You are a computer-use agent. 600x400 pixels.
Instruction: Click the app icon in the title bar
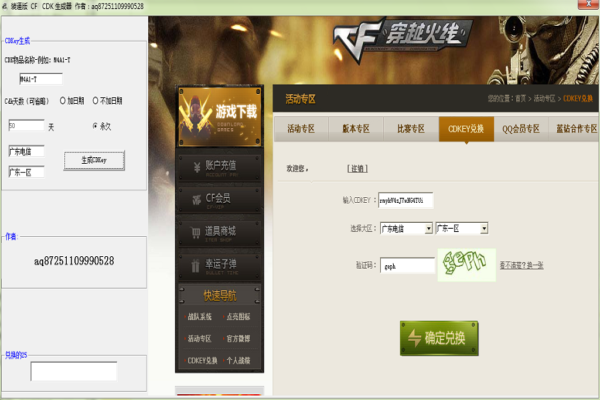click(5, 6)
